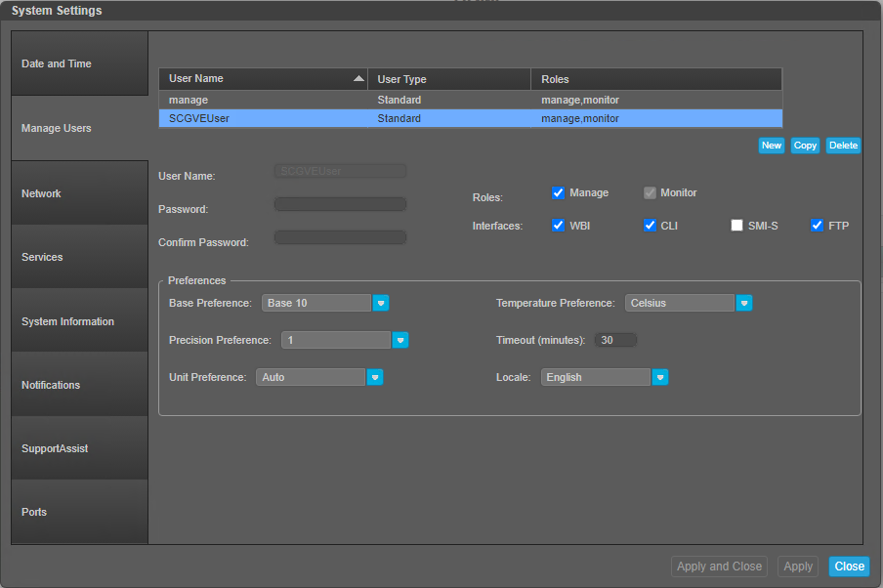This screenshot has height=588, width=883.
Task: Toggle the Manage role checkbox
Action: pos(559,192)
